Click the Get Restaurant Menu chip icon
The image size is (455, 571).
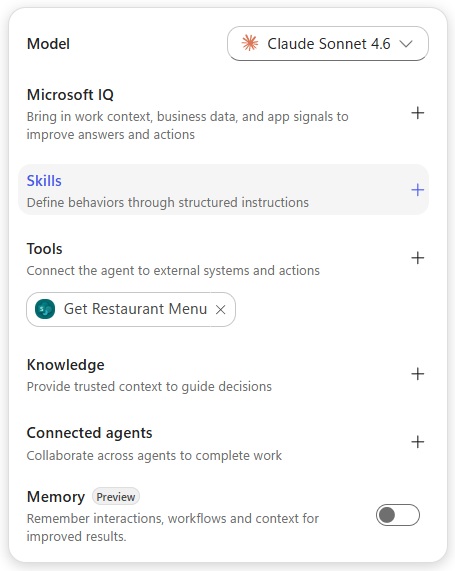[x=45, y=309]
